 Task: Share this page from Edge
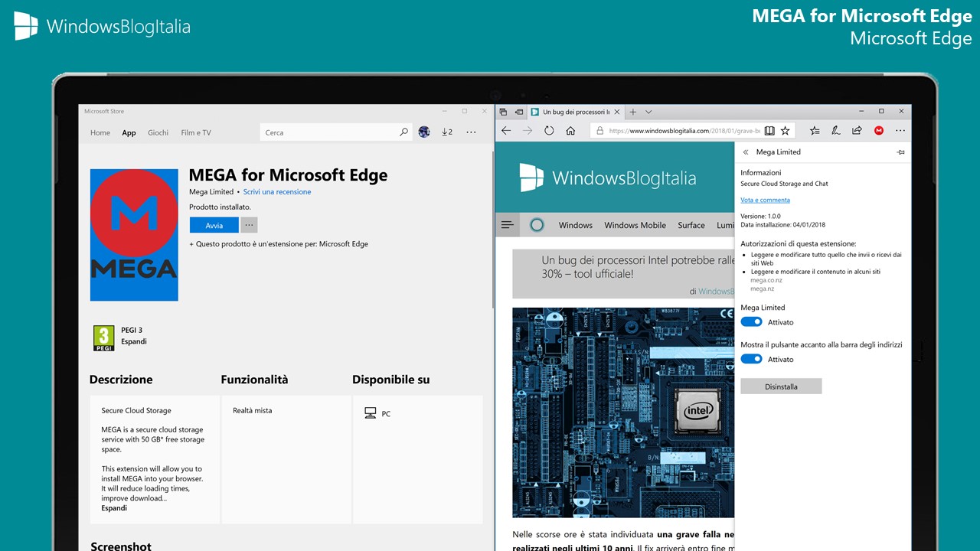pos(857,131)
